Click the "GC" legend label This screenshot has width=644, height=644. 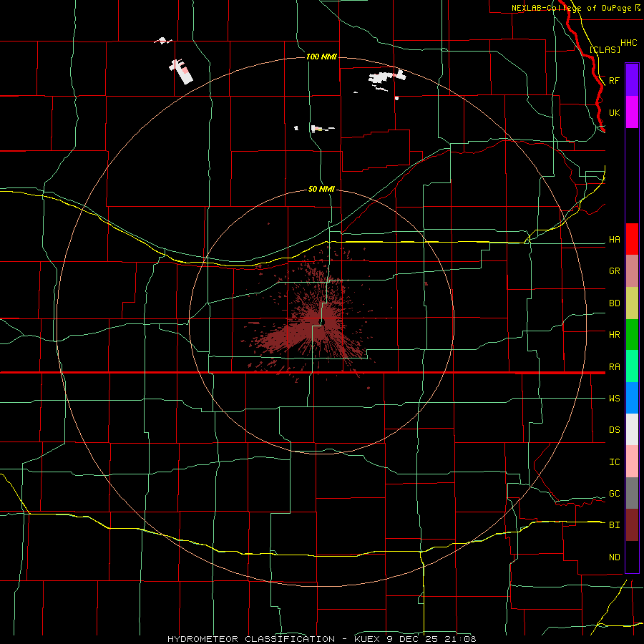coord(615,494)
